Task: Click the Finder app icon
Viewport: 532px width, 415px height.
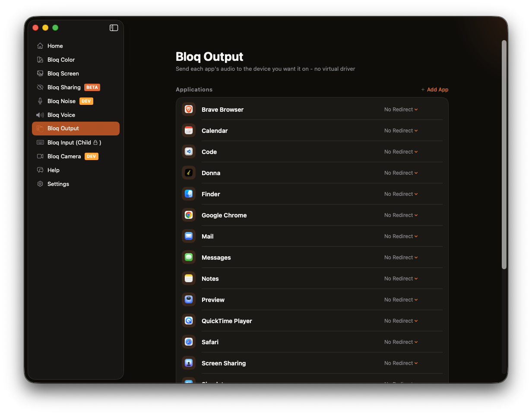Action: (x=189, y=194)
